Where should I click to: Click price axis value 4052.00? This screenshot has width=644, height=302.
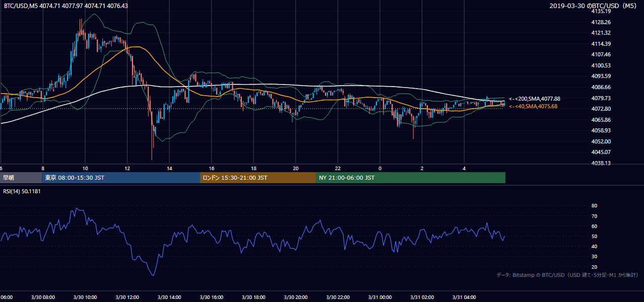[601, 141]
